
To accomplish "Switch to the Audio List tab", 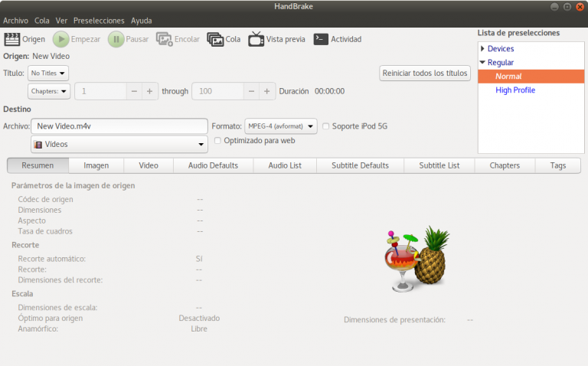I will (285, 165).
